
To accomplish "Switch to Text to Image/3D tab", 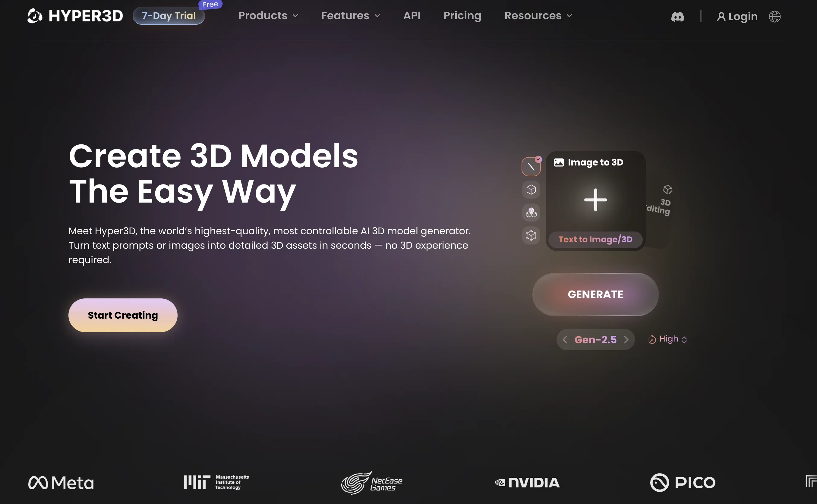I will point(595,239).
